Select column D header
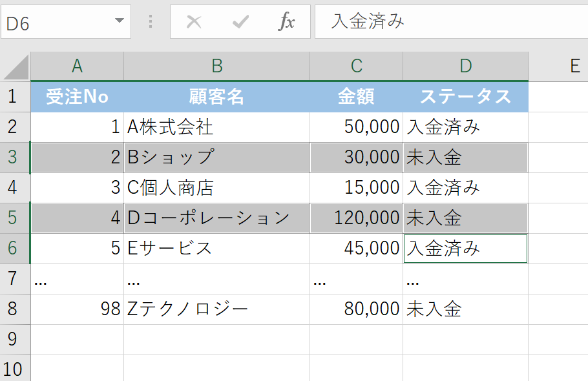This screenshot has width=588, height=381. coord(465,66)
